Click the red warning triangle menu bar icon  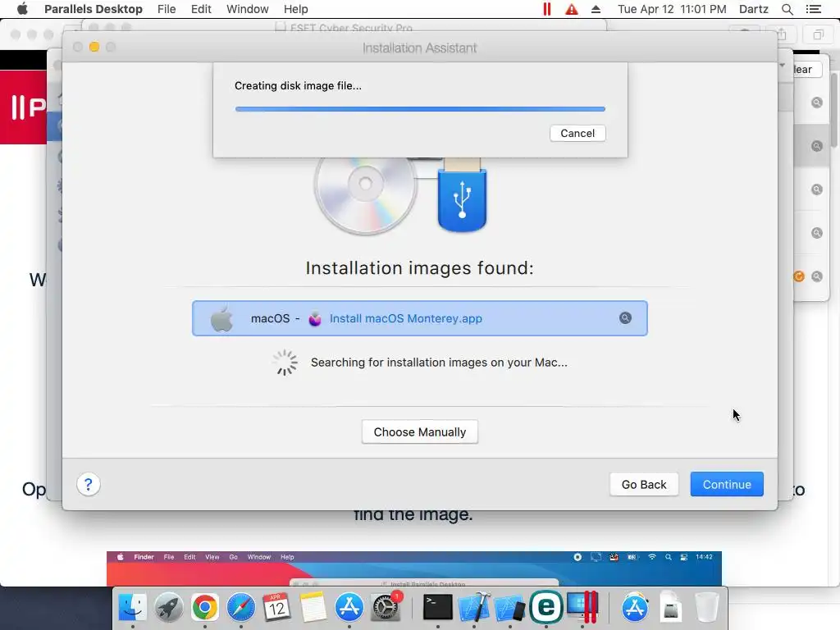click(572, 9)
